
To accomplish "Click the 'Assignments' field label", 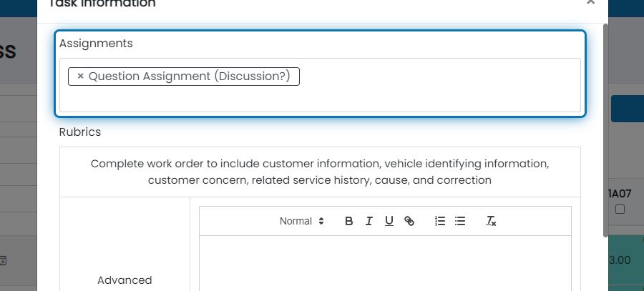I will [x=96, y=43].
